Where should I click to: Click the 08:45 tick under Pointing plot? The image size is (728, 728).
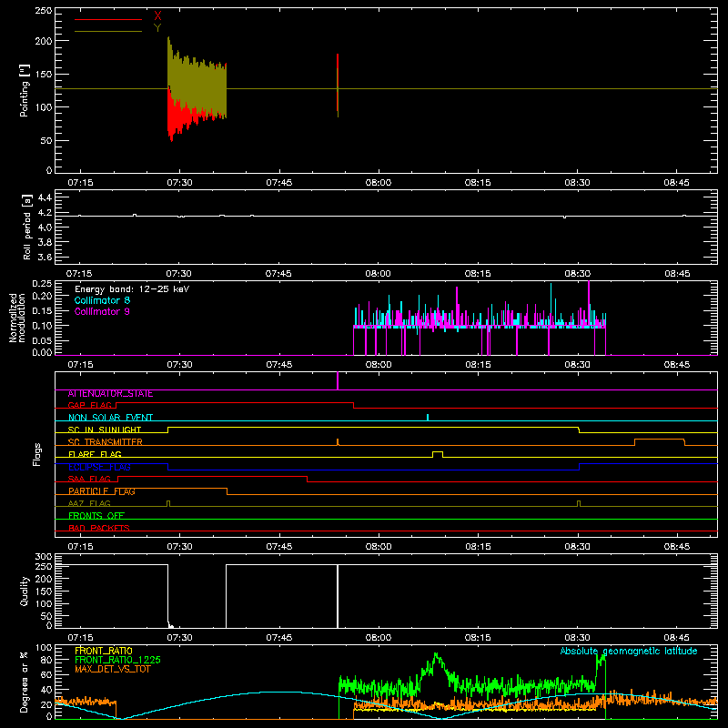tap(676, 183)
